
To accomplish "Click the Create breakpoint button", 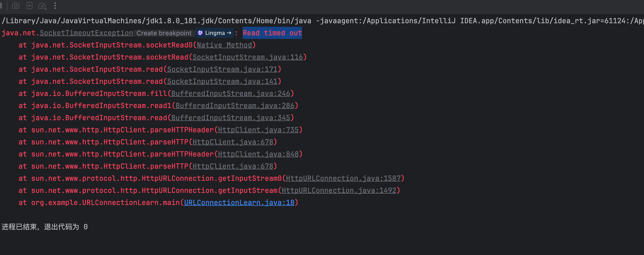I will [x=164, y=33].
